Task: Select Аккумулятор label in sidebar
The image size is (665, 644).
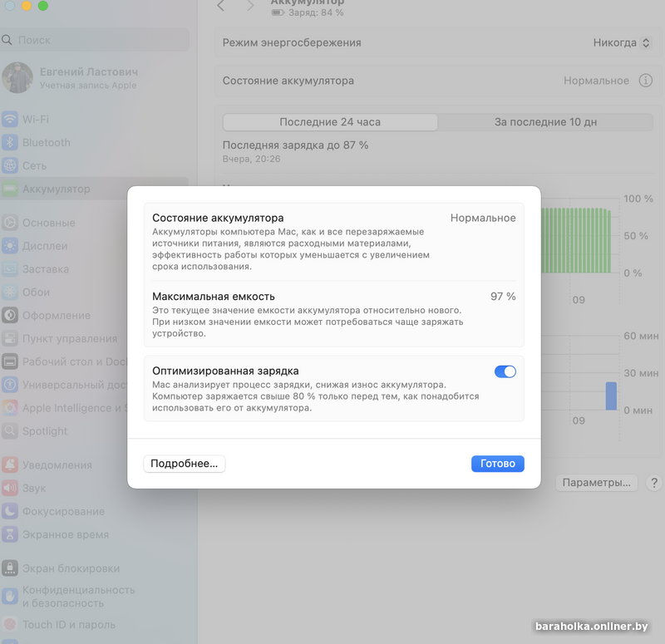Action: pyautogui.click(x=56, y=189)
